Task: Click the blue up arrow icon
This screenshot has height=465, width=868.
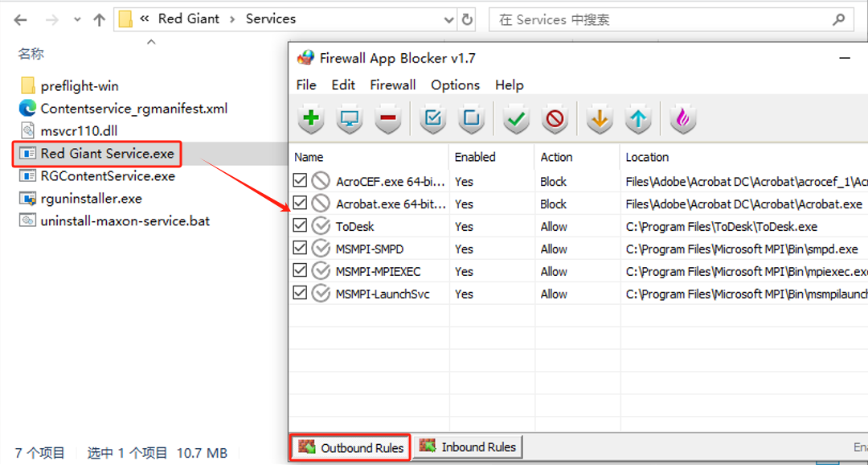Action: coord(638,118)
